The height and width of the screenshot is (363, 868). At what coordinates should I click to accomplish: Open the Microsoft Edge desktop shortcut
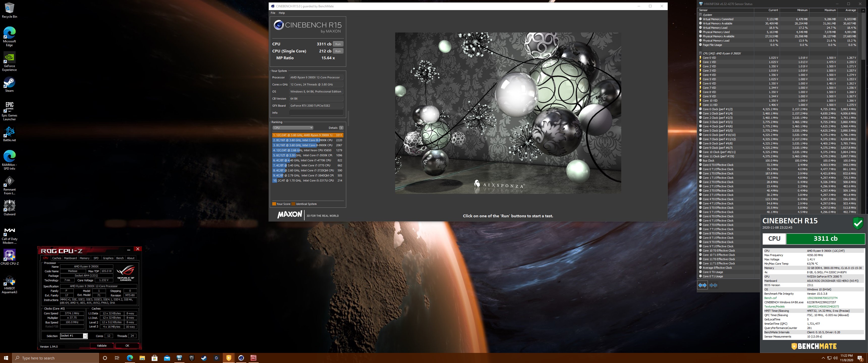[9, 36]
